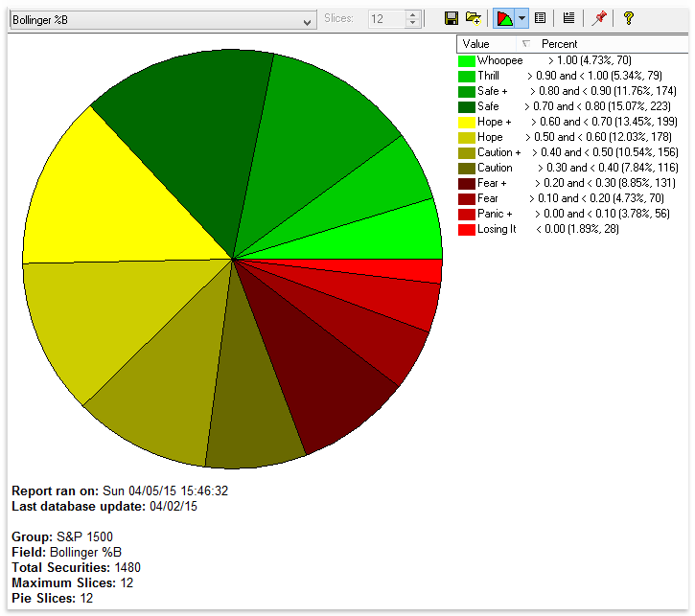Screen dimensions: 695x616
Task: Click the Losing It bright red swatch
Action: pos(466,230)
